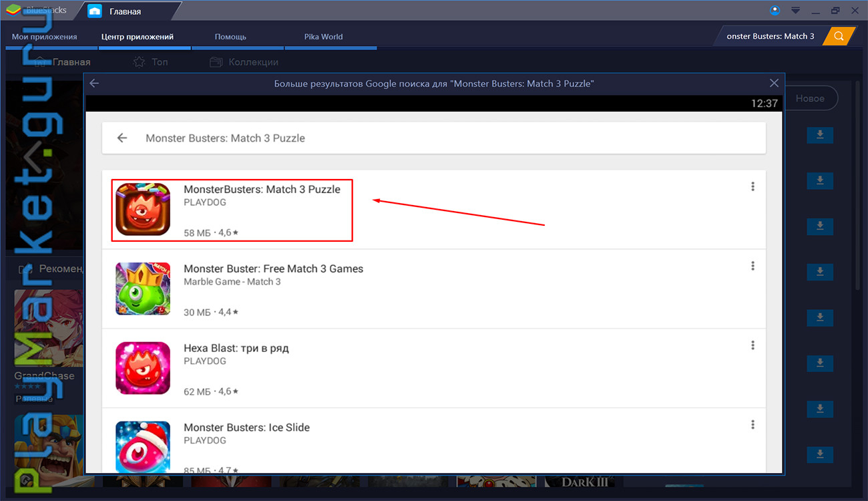Select Monster Busters: Ice Slide title
Image resolution: width=868 pixels, height=501 pixels.
[246, 428]
